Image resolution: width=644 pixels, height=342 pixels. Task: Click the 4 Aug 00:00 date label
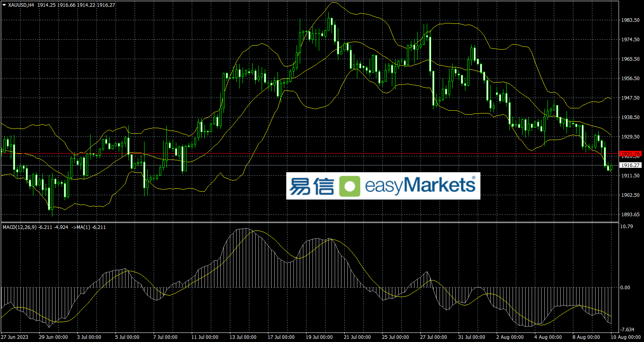pos(548,337)
